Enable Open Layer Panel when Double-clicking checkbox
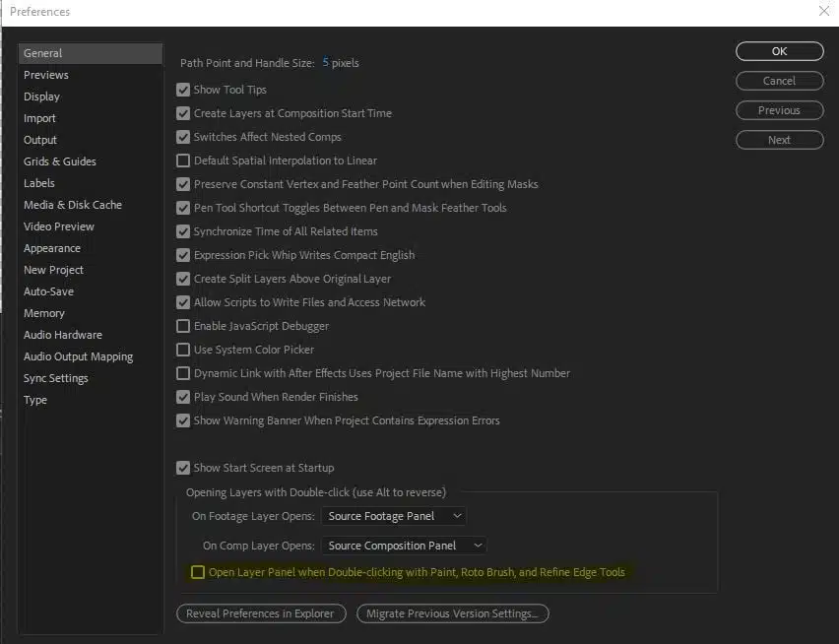839x644 pixels. point(198,572)
